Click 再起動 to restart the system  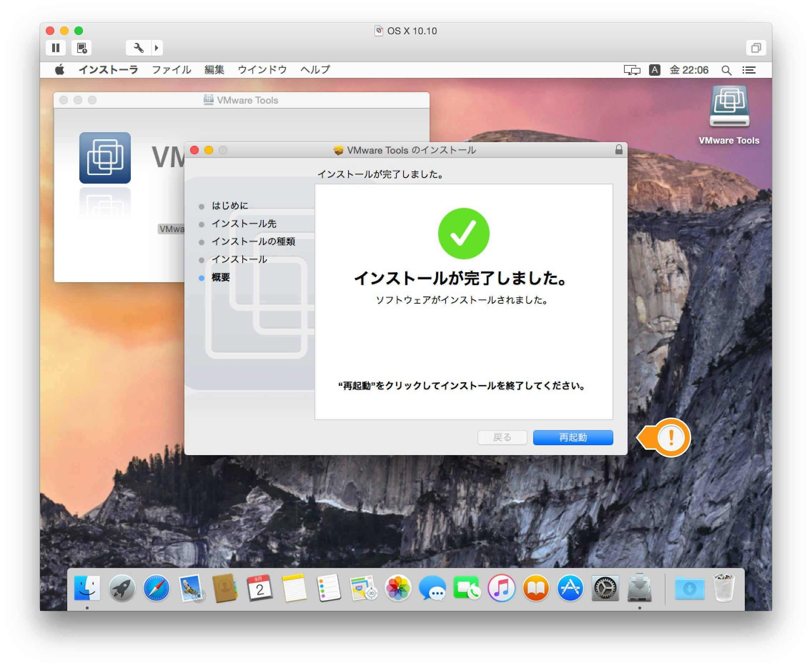click(573, 438)
